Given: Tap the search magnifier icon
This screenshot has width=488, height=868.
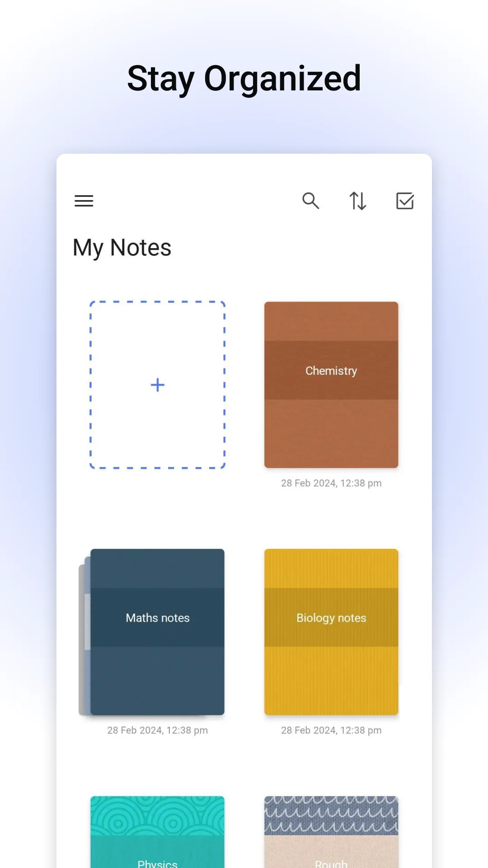Looking at the screenshot, I should coord(311,201).
